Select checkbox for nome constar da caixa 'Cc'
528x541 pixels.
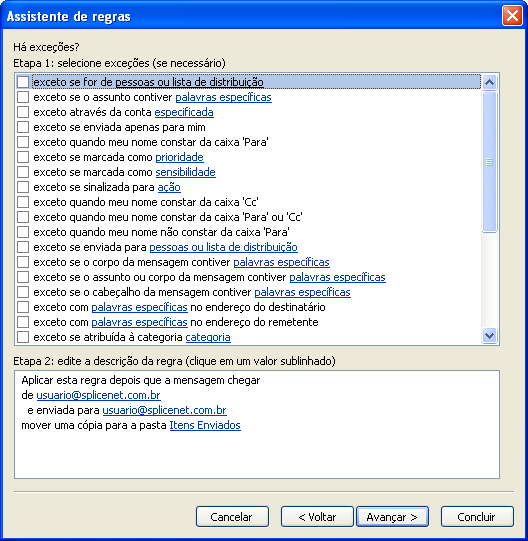tap(23, 202)
